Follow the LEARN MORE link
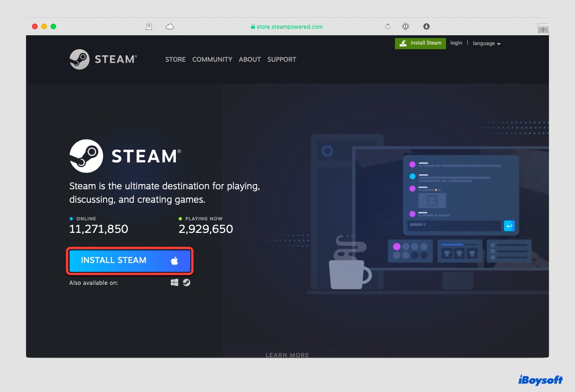The image size is (575, 392). pyautogui.click(x=287, y=355)
